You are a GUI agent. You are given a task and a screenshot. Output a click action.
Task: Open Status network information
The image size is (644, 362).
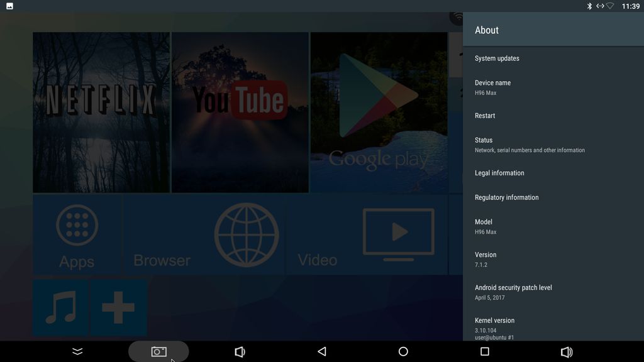[x=530, y=145]
